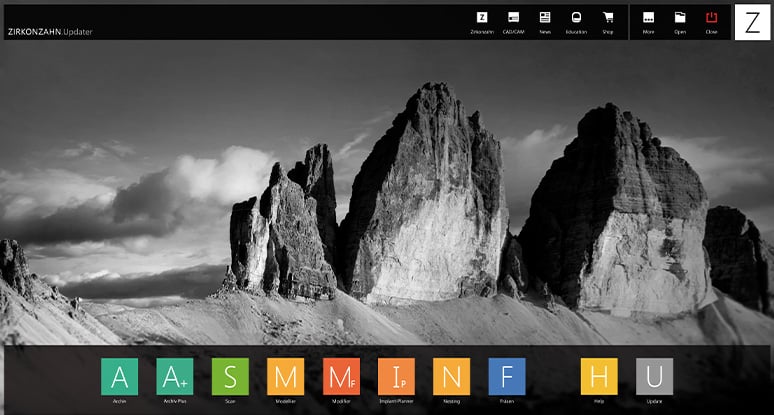Screen dimensions: 774x415
Task: Click the white Z logo box
Action: 752,22
